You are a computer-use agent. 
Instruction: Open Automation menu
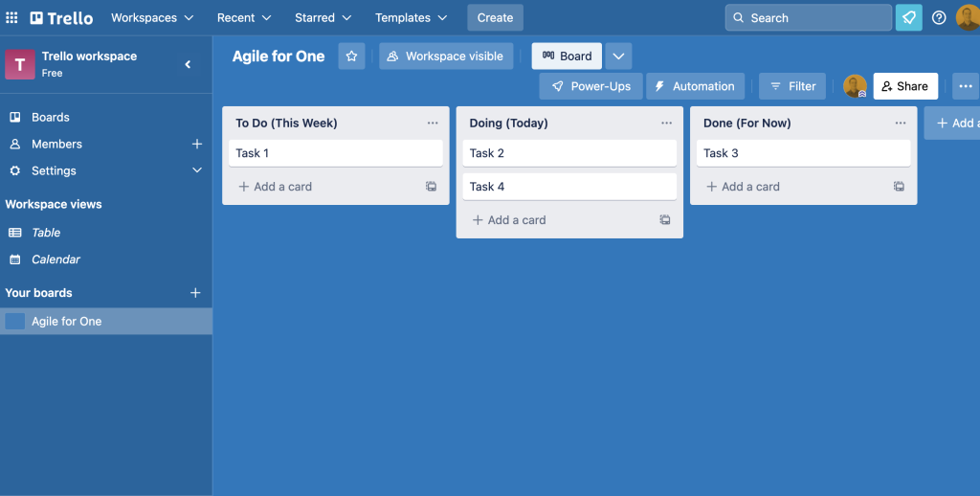coord(695,86)
